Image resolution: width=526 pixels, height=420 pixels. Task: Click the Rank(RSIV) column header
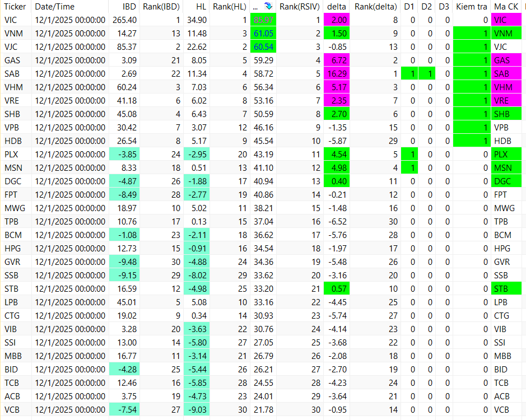299,6
